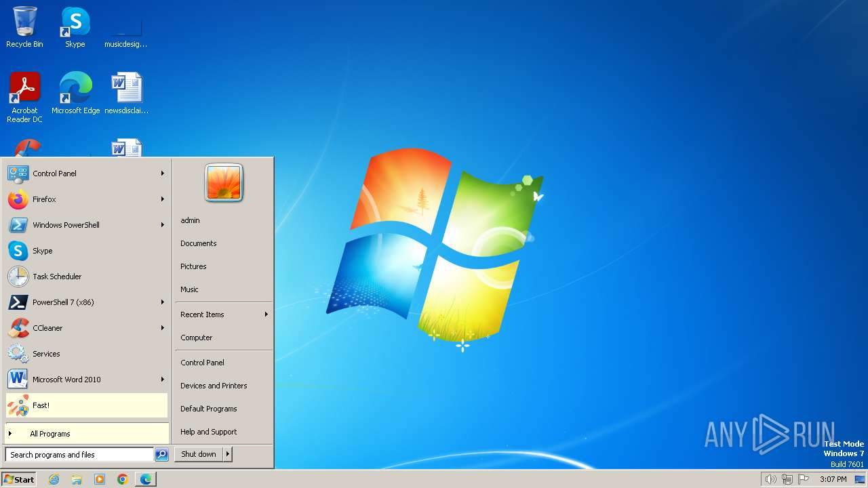Open Task Scheduler from the Start menu
The height and width of the screenshot is (488, 868).
click(x=86, y=277)
